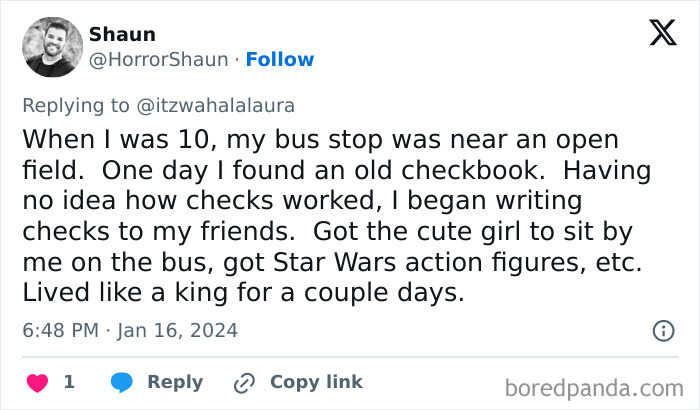Click the display name Shaun
This screenshot has width=700, height=410.
tap(122, 34)
